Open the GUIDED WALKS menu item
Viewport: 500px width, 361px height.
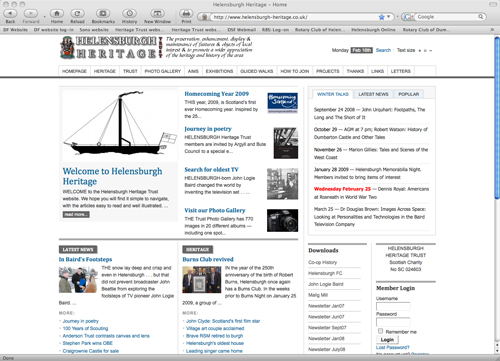[257, 71]
